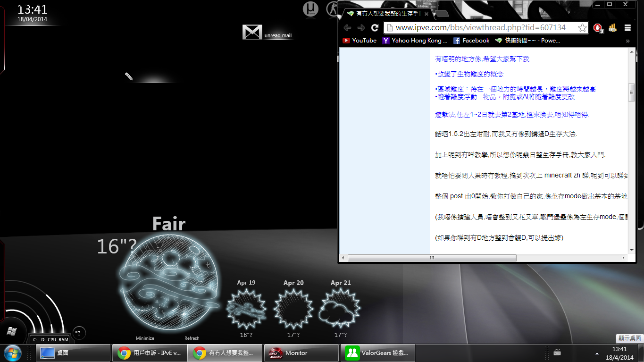Viewport: 644px width, 362px height.
Task: Click the RAM label in gauge widget
Action: pyautogui.click(x=63, y=340)
